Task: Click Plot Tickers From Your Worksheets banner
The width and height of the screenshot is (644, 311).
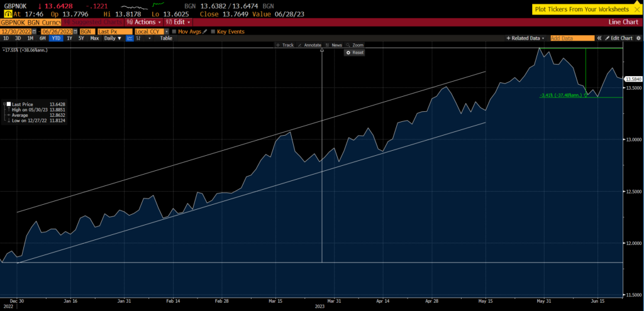Action: coord(582,9)
